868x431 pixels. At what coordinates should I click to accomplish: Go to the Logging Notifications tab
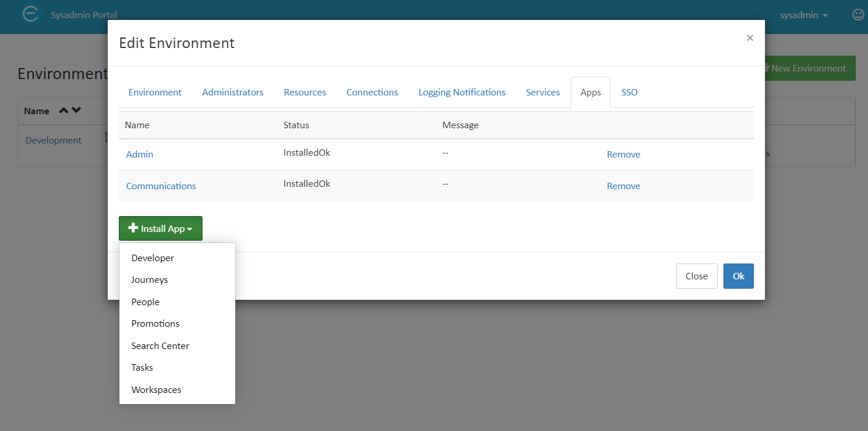462,93
